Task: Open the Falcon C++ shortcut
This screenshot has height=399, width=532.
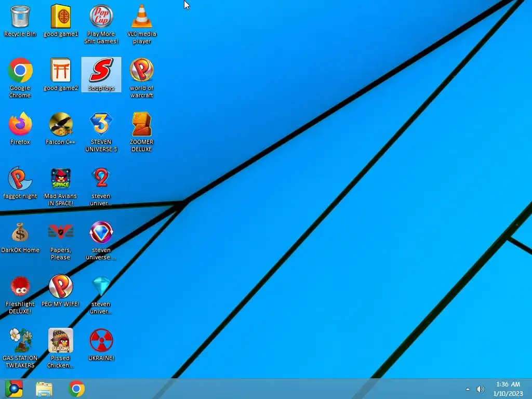Action: pos(61,129)
